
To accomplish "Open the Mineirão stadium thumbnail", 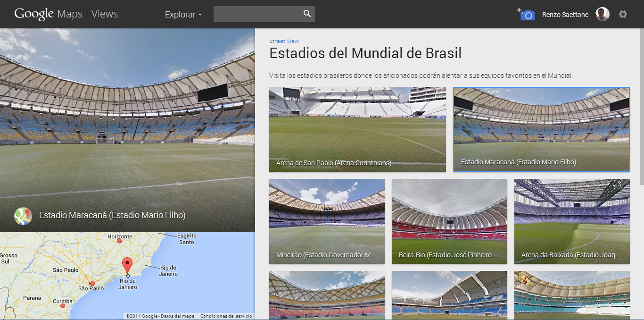I will pos(327,221).
